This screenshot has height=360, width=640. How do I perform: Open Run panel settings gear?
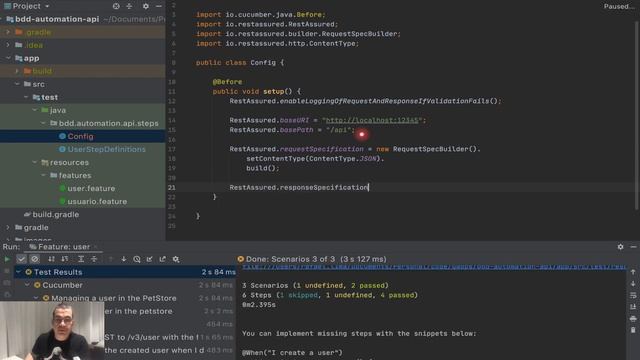pos(620,247)
